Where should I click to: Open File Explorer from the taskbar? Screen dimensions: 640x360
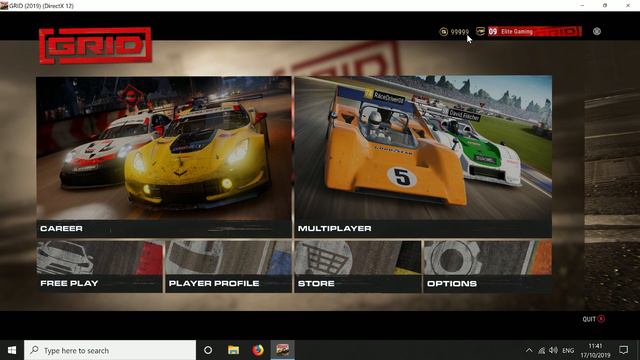coord(233,350)
